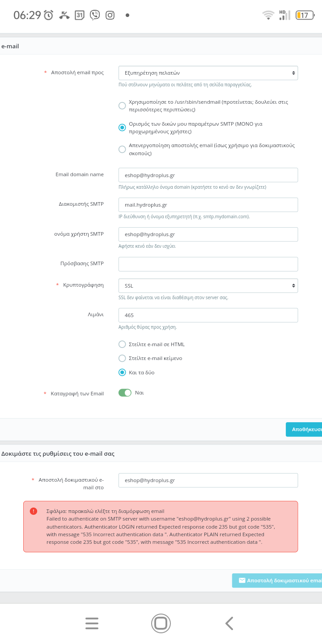Image resolution: width=322 pixels, height=644 pixels.
Task: Open Android recent apps menu
Action: click(x=92, y=623)
